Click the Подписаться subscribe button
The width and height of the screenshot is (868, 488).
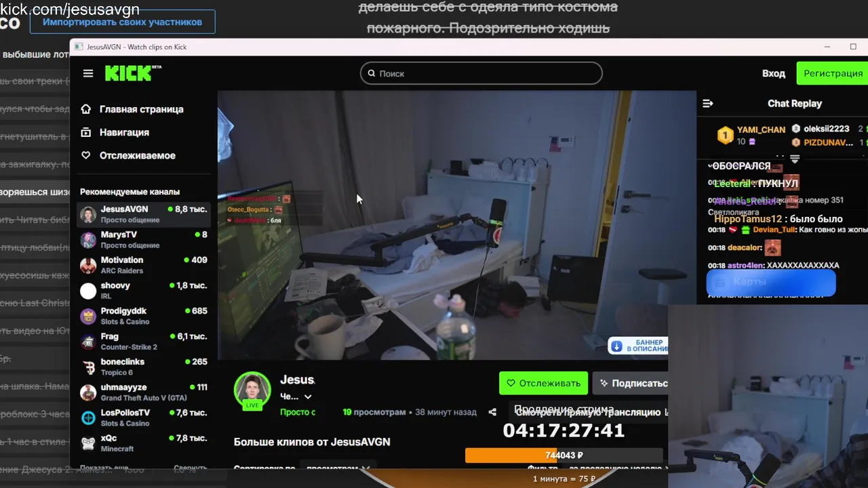coord(632,383)
